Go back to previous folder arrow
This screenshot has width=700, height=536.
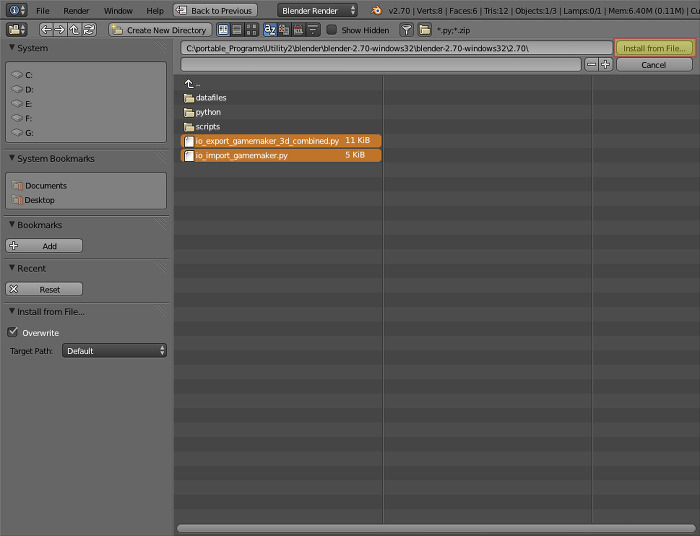point(46,30)
